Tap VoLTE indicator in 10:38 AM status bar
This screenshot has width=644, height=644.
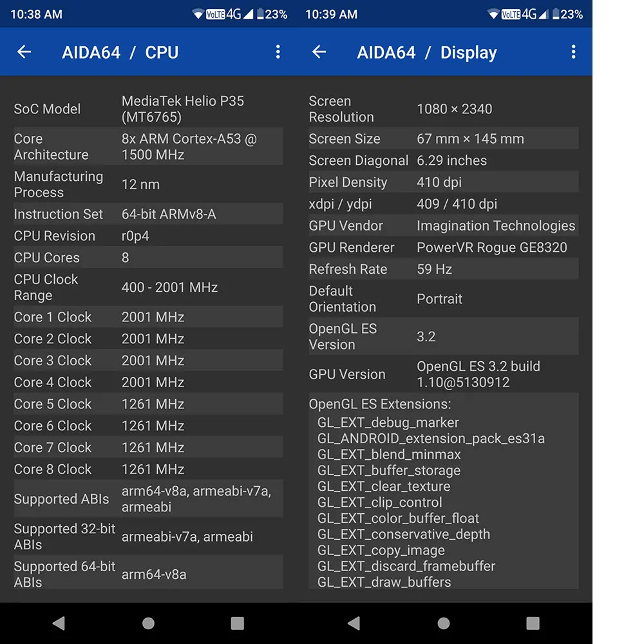coord(215,14)
